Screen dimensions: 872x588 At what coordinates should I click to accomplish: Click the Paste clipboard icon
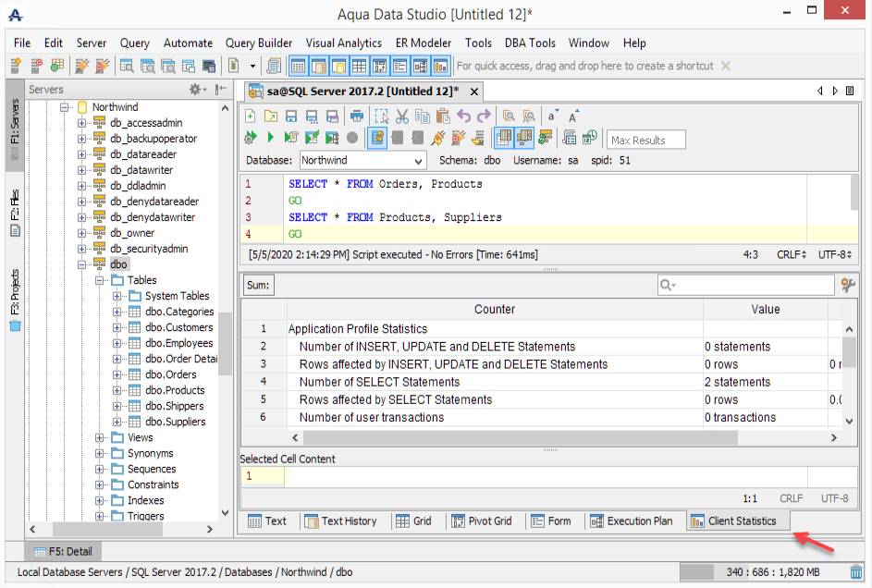443,116
